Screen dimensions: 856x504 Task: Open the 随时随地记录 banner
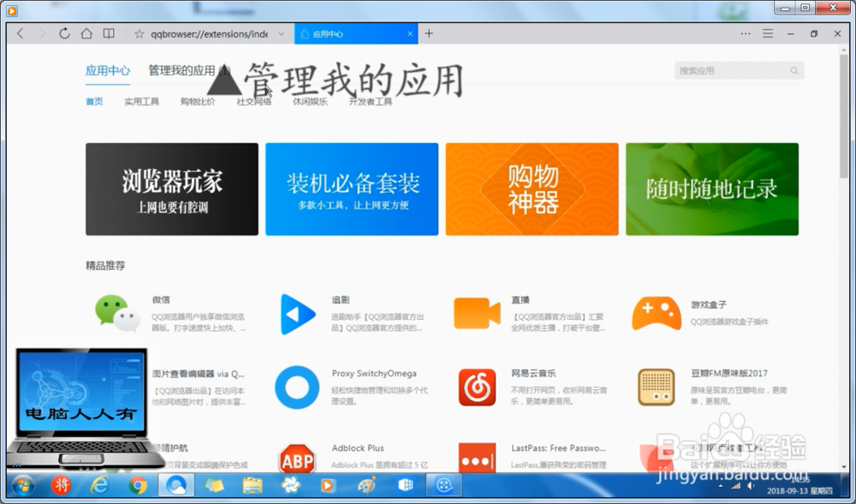(712, 189)
